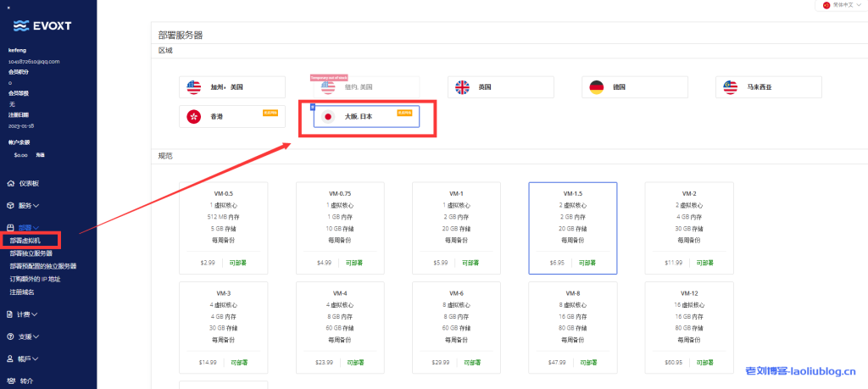Select the Osaka Japan region option
868x389 pixels.
point(366,116)
